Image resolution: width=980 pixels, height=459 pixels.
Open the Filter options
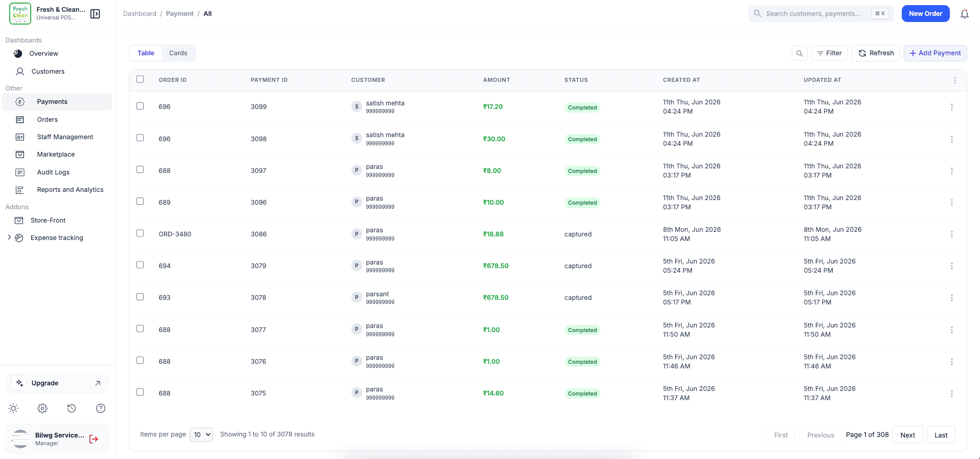click(830, 53)
